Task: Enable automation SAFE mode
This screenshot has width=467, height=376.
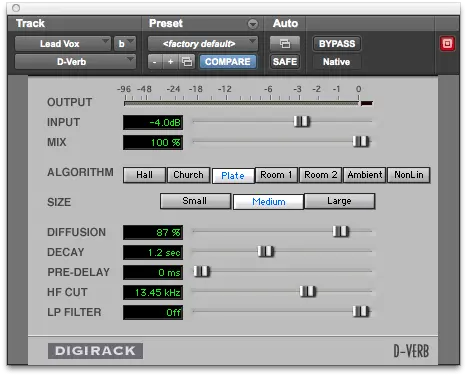Action: (285, 62)
